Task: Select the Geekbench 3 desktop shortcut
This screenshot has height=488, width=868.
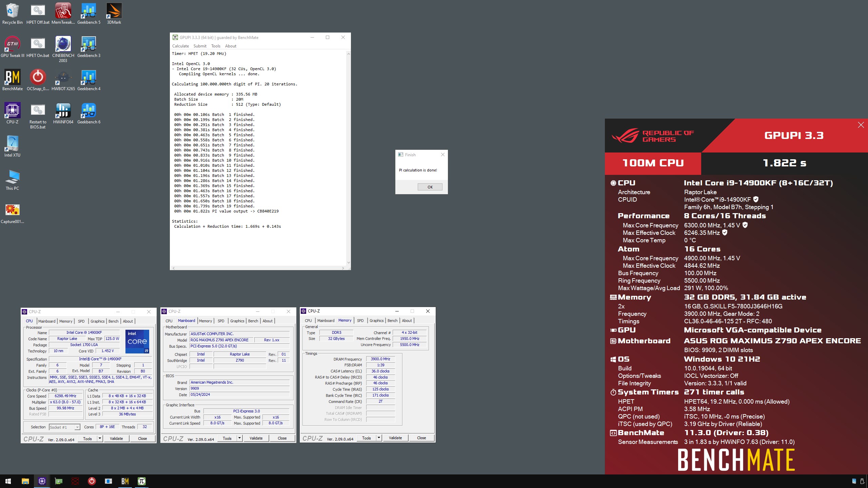Action: pos(88,47)
